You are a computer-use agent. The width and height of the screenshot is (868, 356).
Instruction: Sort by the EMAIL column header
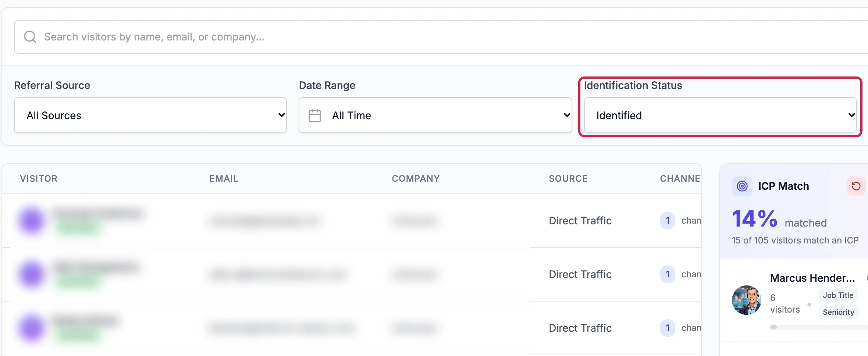224,179
